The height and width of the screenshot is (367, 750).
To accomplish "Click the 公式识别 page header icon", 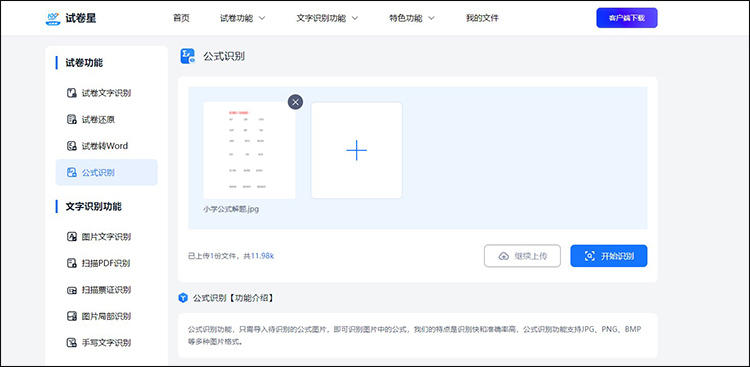I will coord(188,56).
